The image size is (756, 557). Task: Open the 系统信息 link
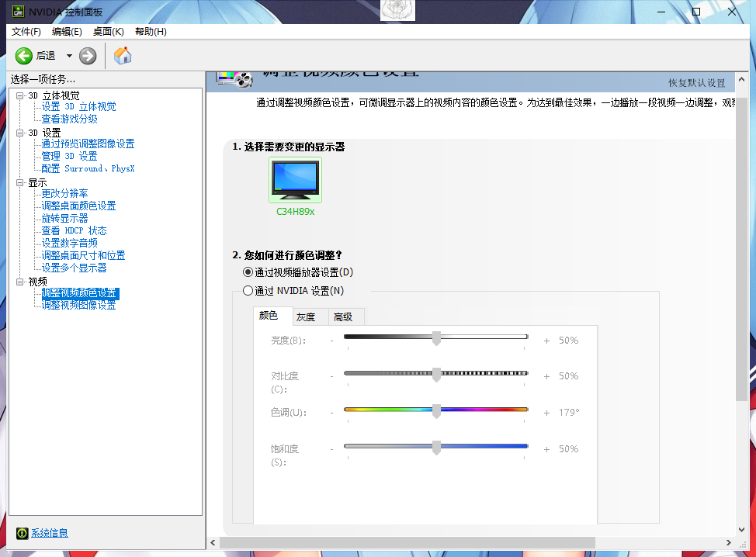coord(50,533)
